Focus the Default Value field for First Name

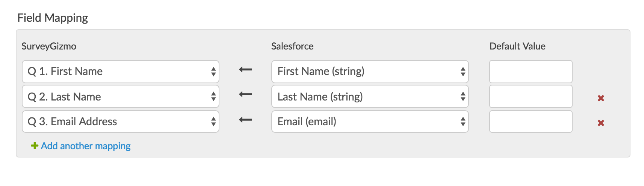point(531,72)
